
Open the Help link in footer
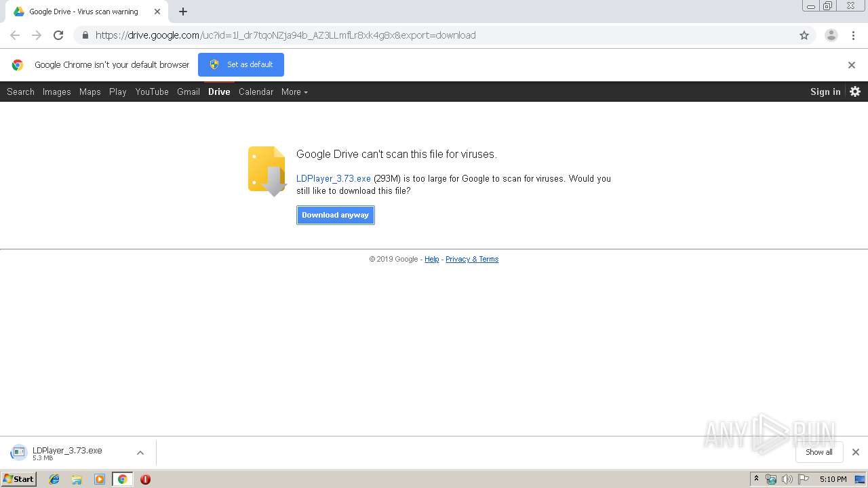(x=432, y=259)
